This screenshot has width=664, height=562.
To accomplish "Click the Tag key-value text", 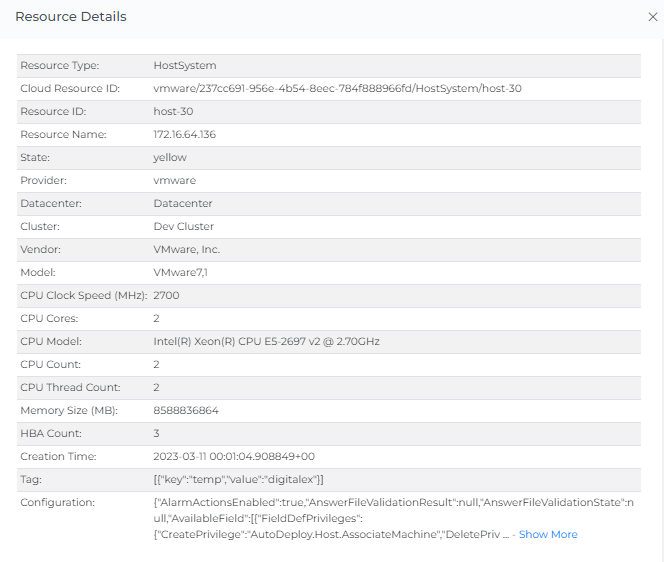I will tap(238, 479).
